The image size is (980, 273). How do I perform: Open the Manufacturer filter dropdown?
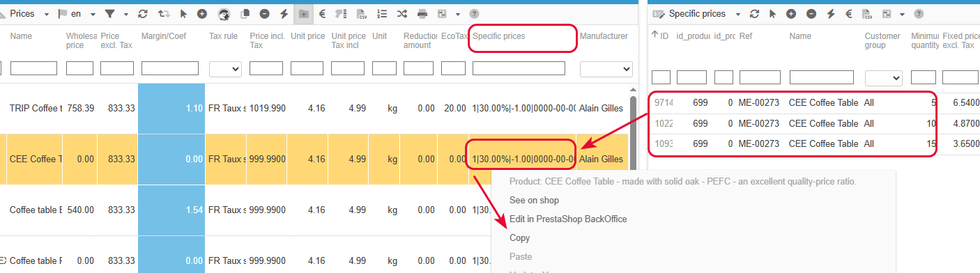pyautogui.click(x=606, y=69)
